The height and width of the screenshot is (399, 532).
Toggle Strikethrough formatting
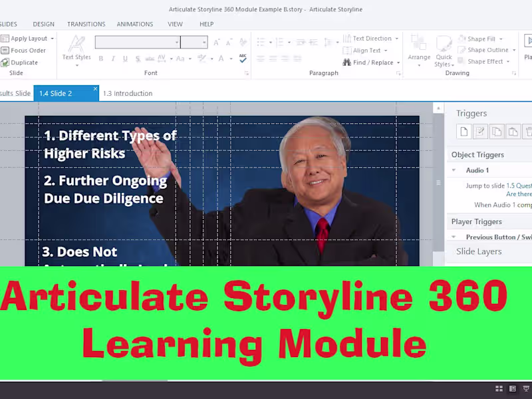150,59
